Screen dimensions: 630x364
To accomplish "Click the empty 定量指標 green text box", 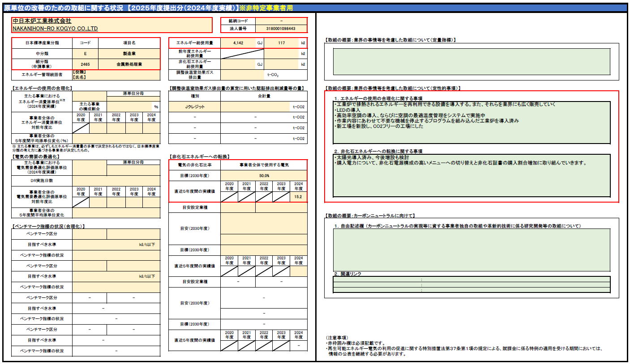I will 471,61.
